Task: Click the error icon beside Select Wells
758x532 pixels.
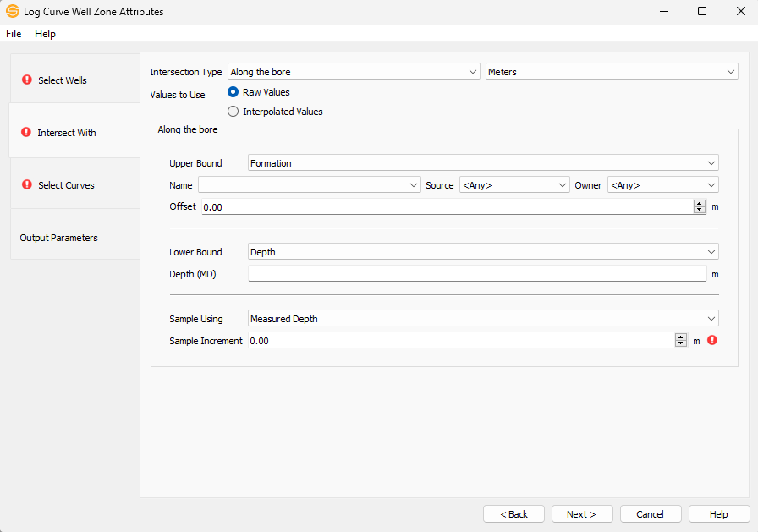Action: point(27,80)
